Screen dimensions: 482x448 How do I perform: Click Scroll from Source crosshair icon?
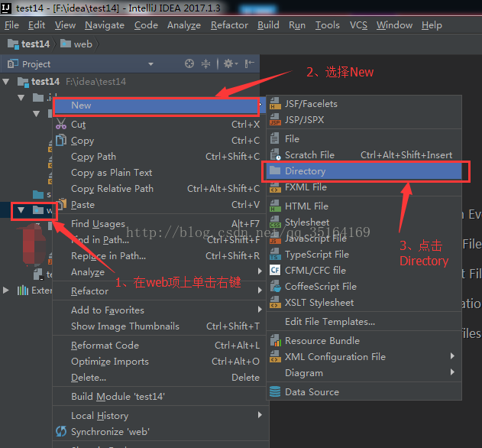pyautogui.click(x=189, y=63)
